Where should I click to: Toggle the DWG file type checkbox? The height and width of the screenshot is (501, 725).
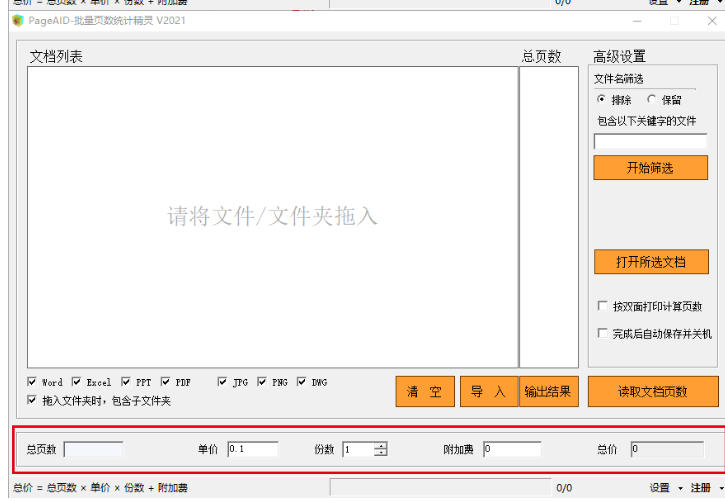click(301, 382)
